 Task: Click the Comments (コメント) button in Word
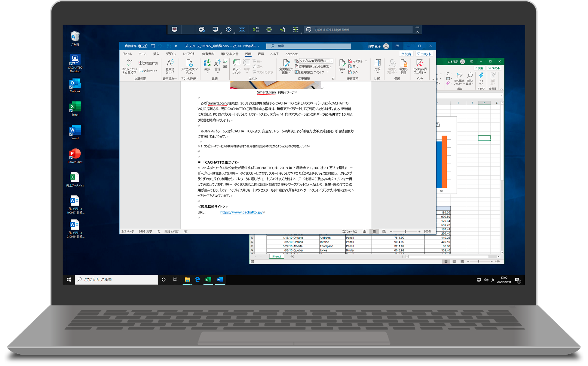[x=424, y=54]
